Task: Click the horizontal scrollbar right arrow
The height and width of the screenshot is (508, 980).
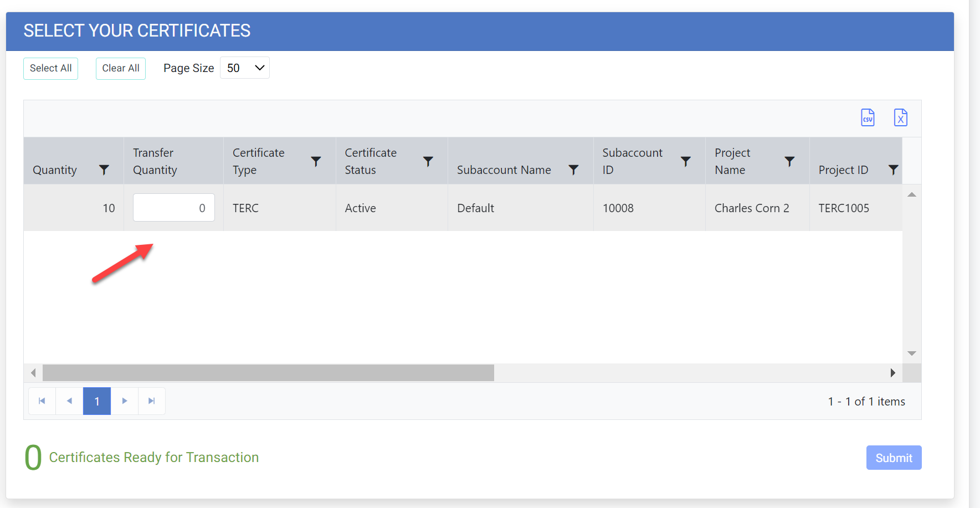Action: [892, 373]
